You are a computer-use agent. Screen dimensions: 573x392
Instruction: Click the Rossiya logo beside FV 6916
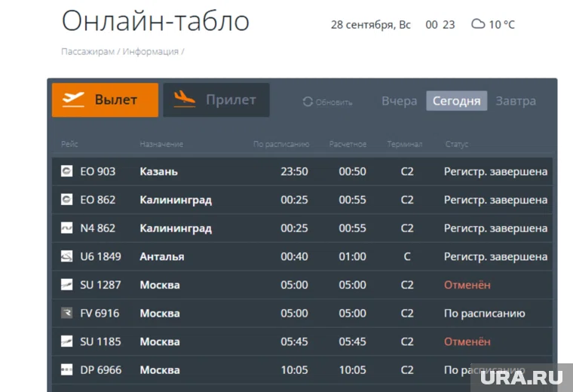coord(66,314)
